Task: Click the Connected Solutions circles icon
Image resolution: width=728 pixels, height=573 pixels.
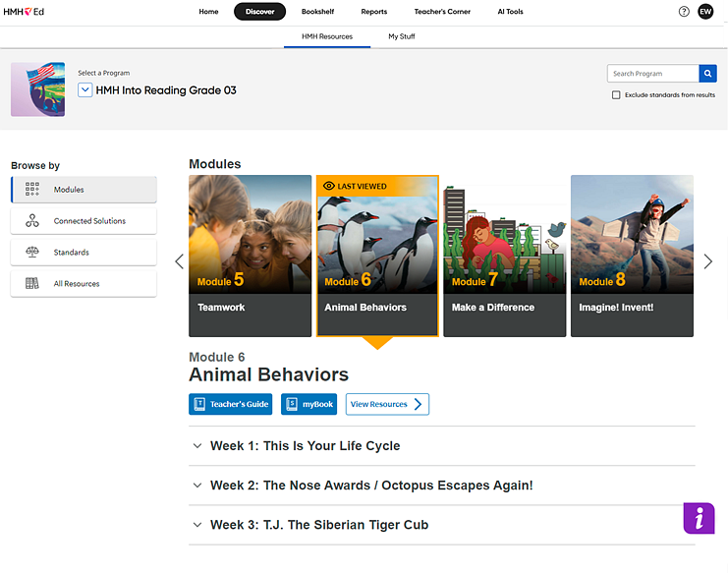Action: click(x=32, y=220)
